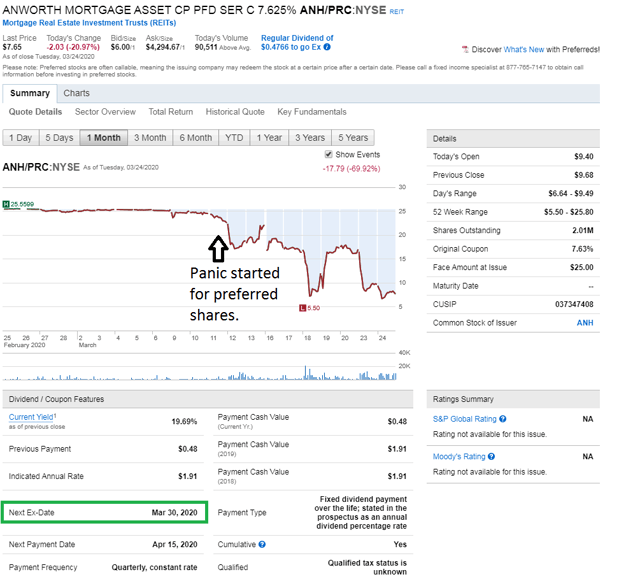Select the Bid value $6.00

(120, 47)
